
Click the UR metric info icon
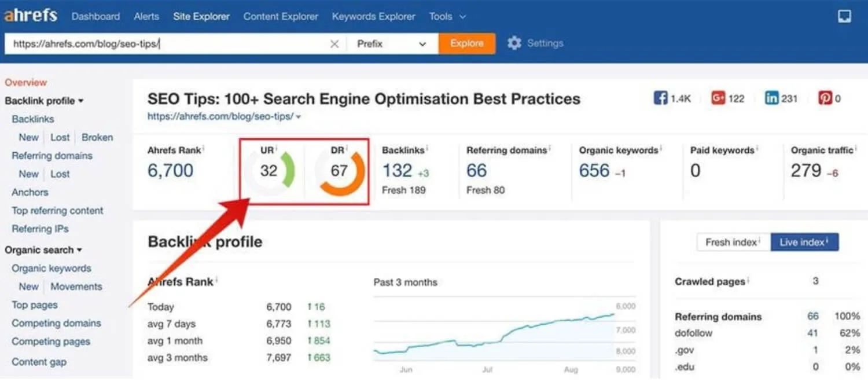tap(277, 149)
